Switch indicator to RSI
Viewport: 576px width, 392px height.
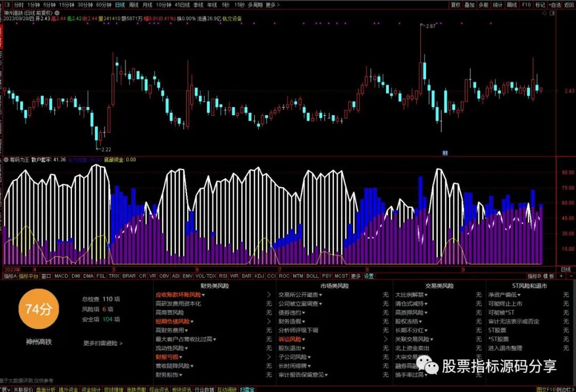222,276
